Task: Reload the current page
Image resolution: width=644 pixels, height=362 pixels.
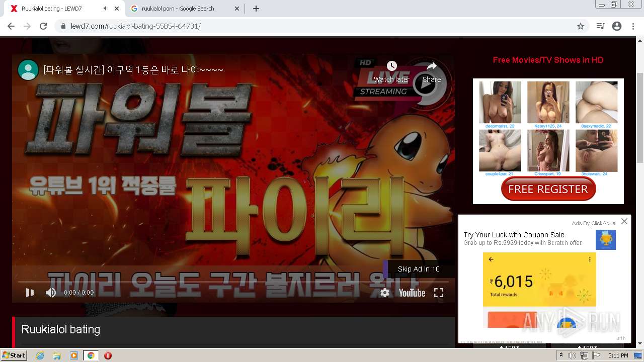Action: tap(43, 26)
